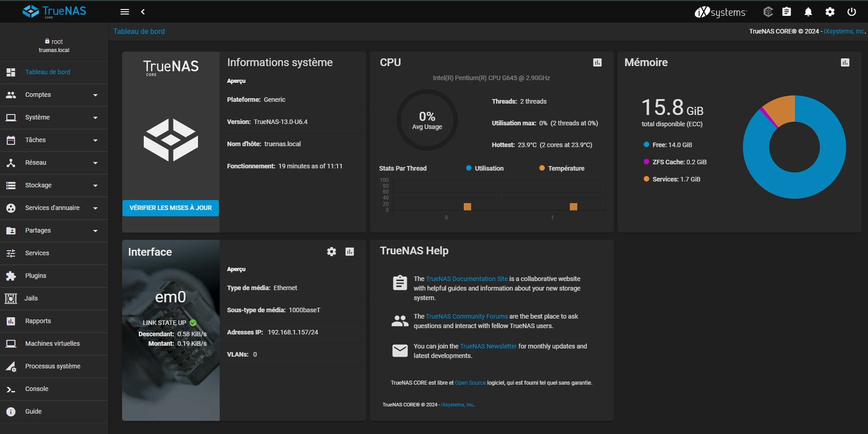
Task: Collapse sidebar with the left chevron
Action: click(x=143, y=12)
